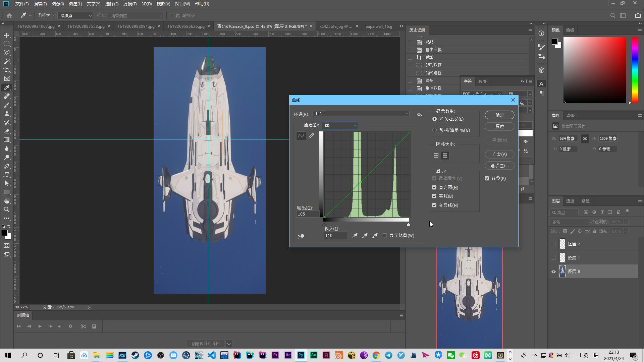
Task: Open the layer filter 类型 dropdown
Action: coord(565,212)
